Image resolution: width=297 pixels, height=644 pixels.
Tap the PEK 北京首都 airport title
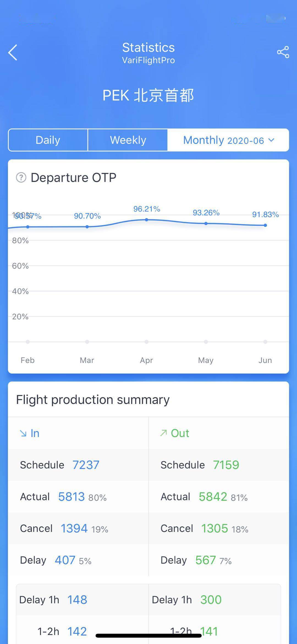point(148,96)
